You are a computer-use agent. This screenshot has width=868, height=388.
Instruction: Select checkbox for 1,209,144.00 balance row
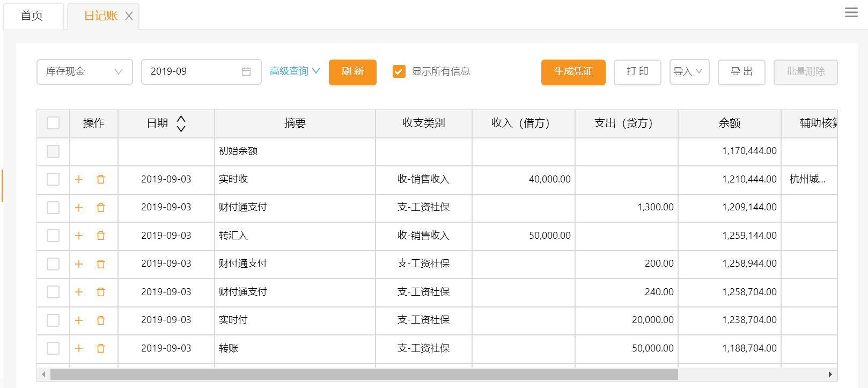(53, 208)
